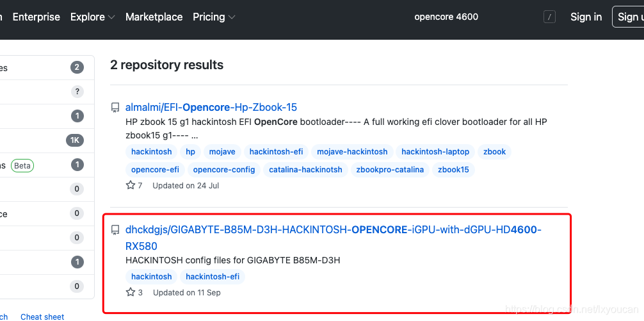
Task: Select mojave-hackintosh topic tag
Action: coord(352,152)
